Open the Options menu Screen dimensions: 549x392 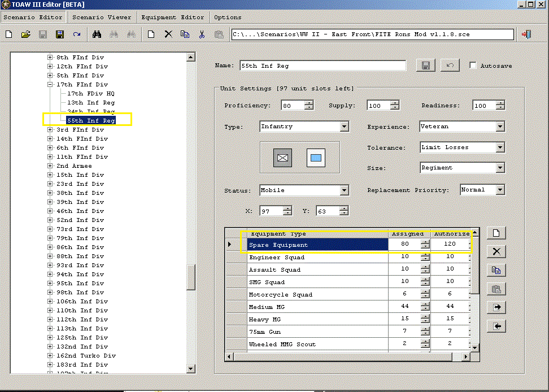tap(228, 18)
